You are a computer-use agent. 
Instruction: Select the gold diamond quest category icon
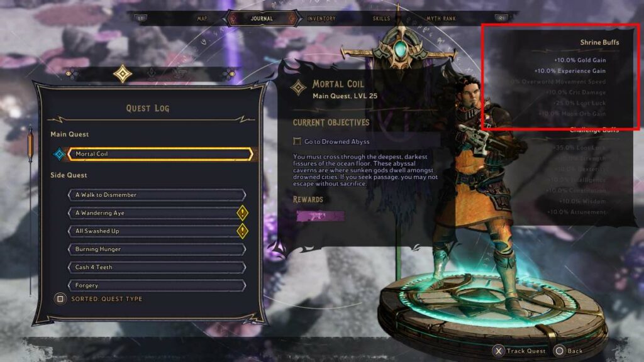(x=123, y=74)
